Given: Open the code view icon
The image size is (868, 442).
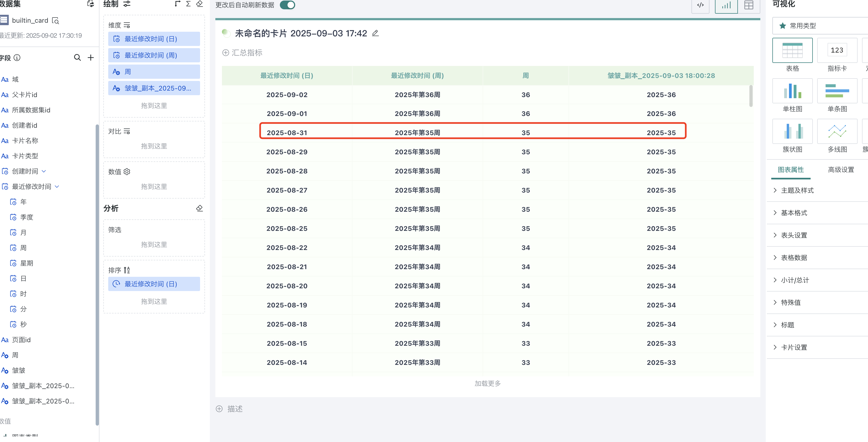Looking at the screenshot, I should 700,5.
